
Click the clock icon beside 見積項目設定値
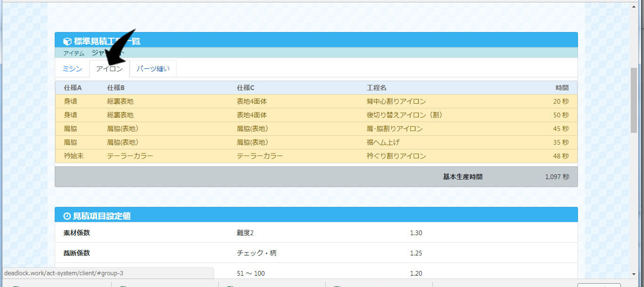(x=67, y=216)
